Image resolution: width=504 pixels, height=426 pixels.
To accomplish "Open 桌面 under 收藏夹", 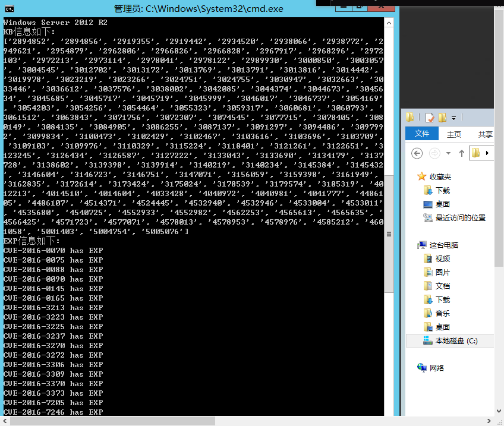I will [x=436, y=204].
